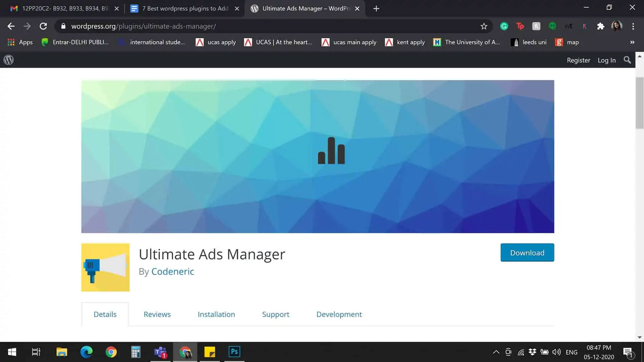Viewport: 644px width, 362px height.
Task: Open the notification center icon
Action: pos(628,352)
